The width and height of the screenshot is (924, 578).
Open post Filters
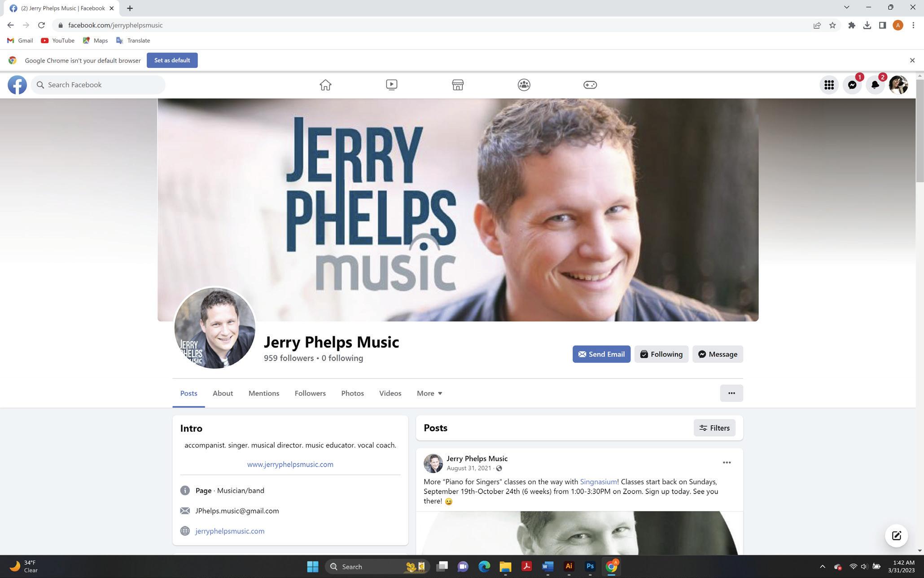click(x=714, y=428)
